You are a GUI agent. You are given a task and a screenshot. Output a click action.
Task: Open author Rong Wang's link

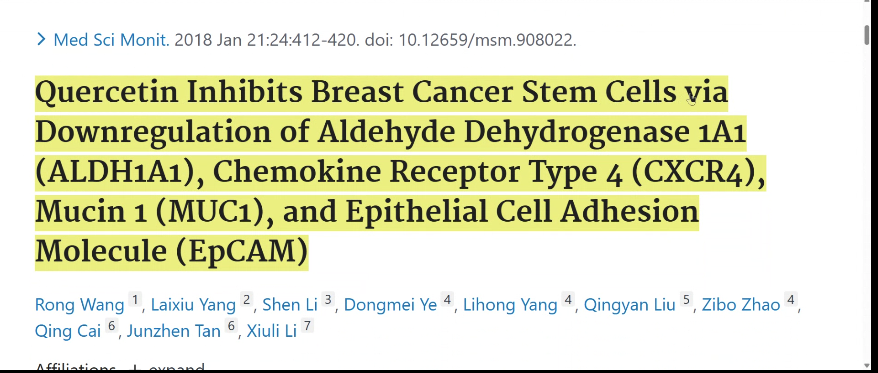click(80, 305)
